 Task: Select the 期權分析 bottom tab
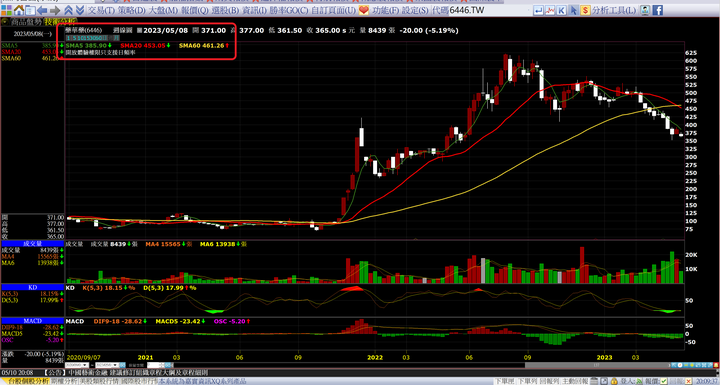pos(64,381)
